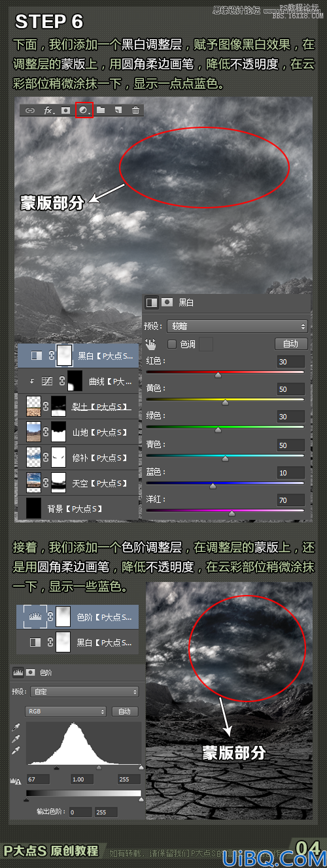327x868 pixels.
Task: Enable the 色调 tint checkbox
Action: point(172,344)
